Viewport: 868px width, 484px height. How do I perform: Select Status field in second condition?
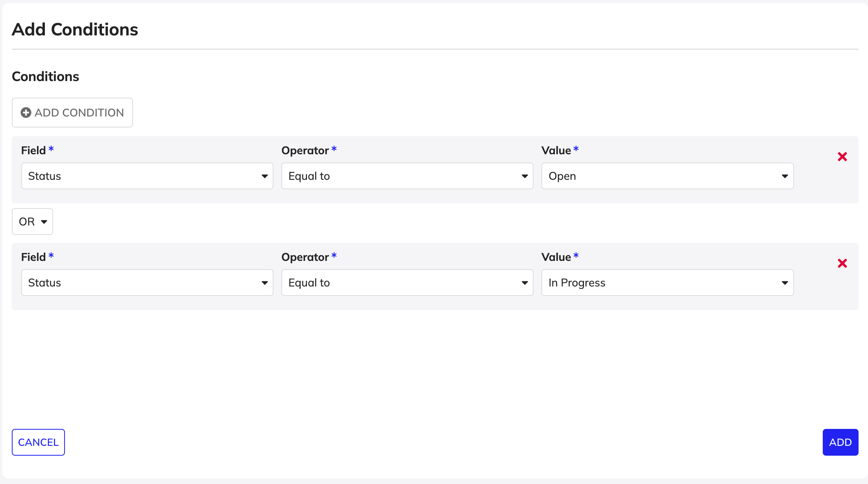[146, 283]
